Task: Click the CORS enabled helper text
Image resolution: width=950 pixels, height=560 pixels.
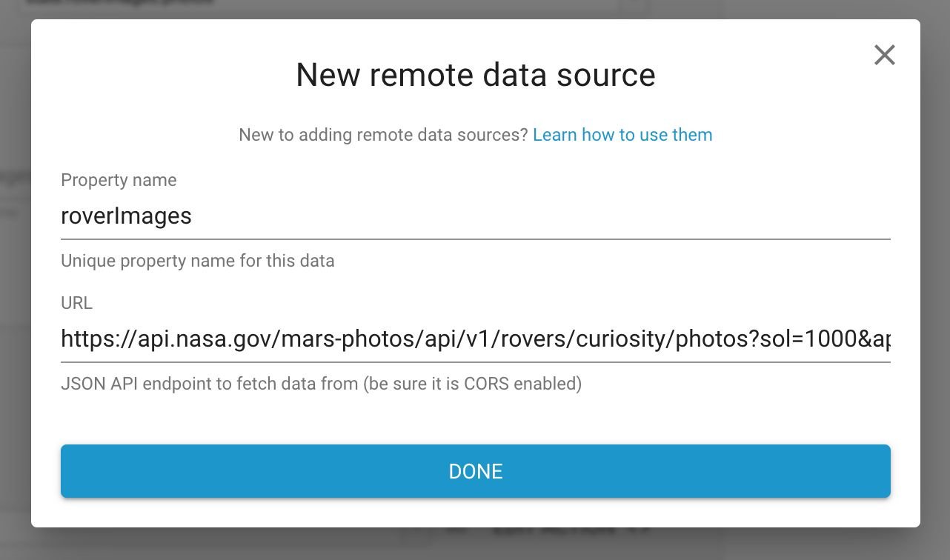Action: point(321,384)
